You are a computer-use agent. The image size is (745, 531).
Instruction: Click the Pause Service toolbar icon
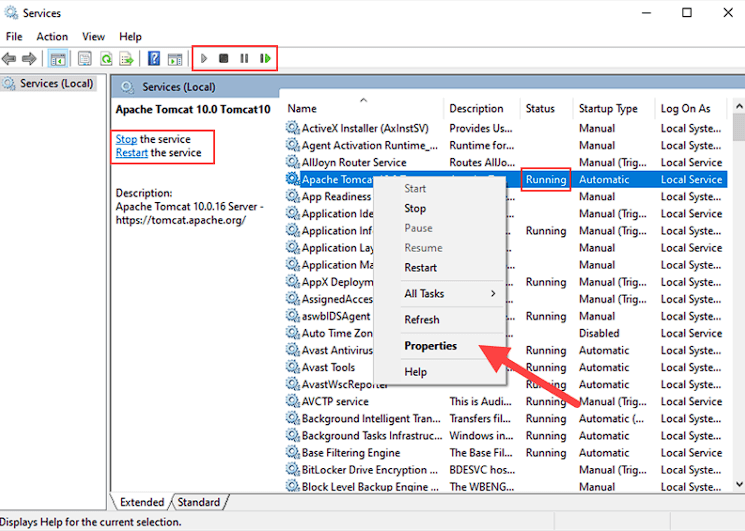click(x=244, y=58)
